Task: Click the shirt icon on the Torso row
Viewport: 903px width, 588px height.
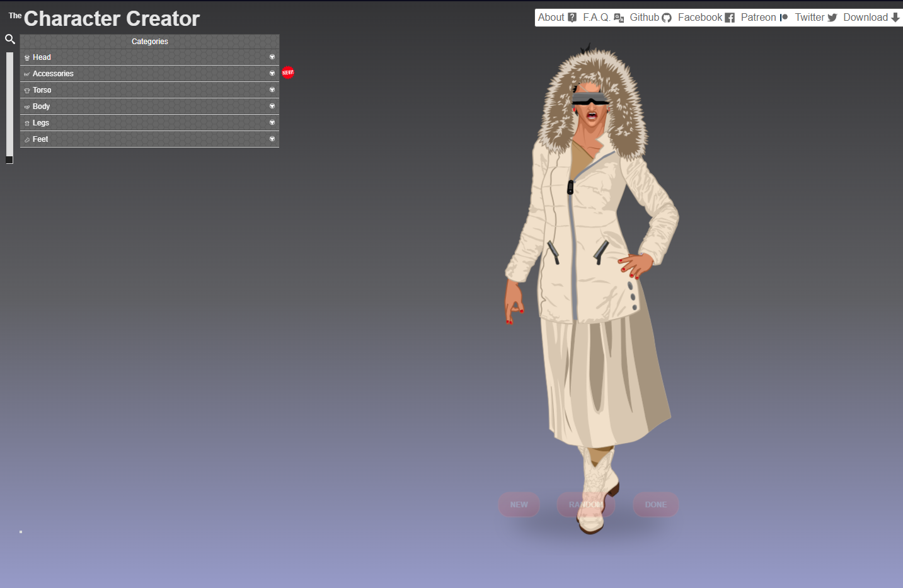Action: pyautogui.click(x=26, y=89)
